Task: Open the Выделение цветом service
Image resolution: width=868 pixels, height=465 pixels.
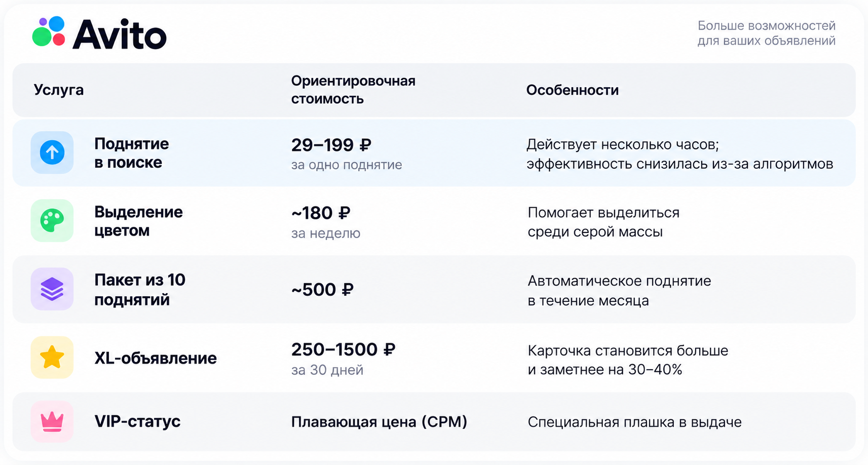Action: pos(138,221)
